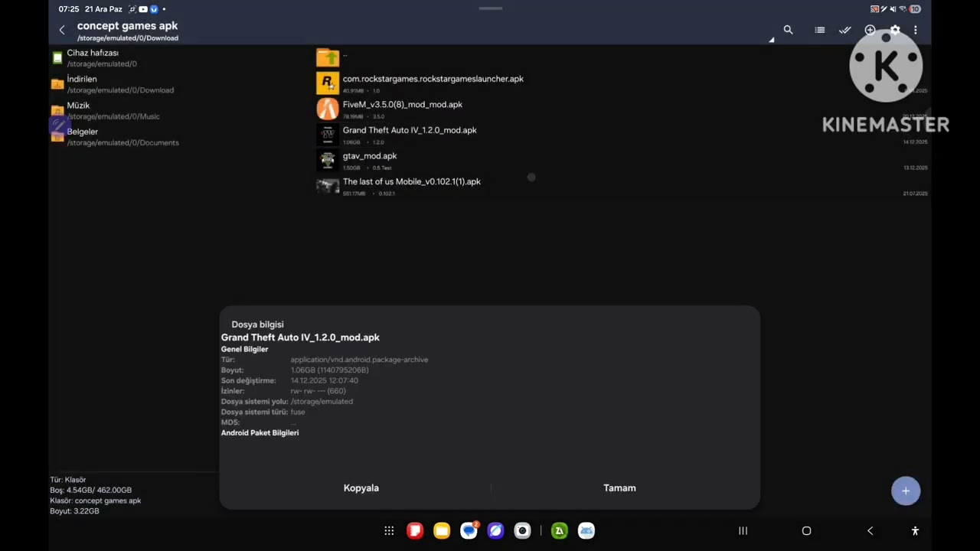The width and height of the screenshot is (980, 551).
Task: Tap the back navigation button
Action: pos(870,530)
